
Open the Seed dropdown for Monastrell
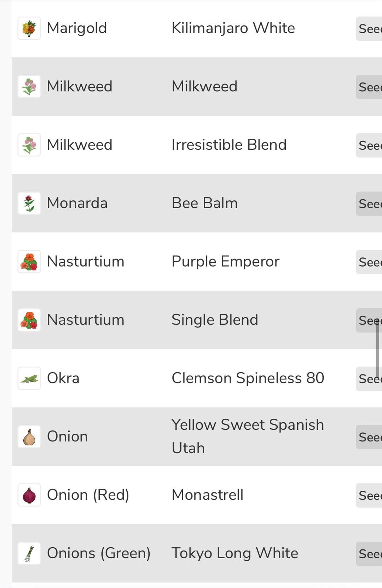pyautogui.click(x=369, y=496)
